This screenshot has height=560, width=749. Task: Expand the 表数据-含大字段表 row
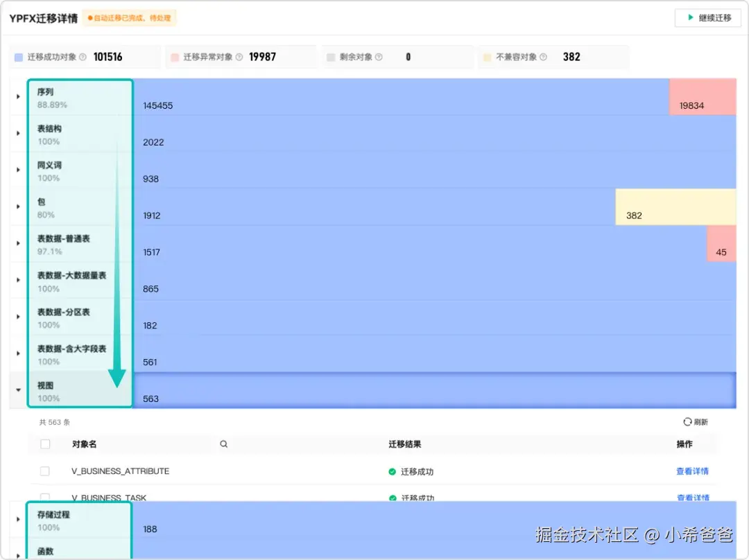tap(18, 353)
